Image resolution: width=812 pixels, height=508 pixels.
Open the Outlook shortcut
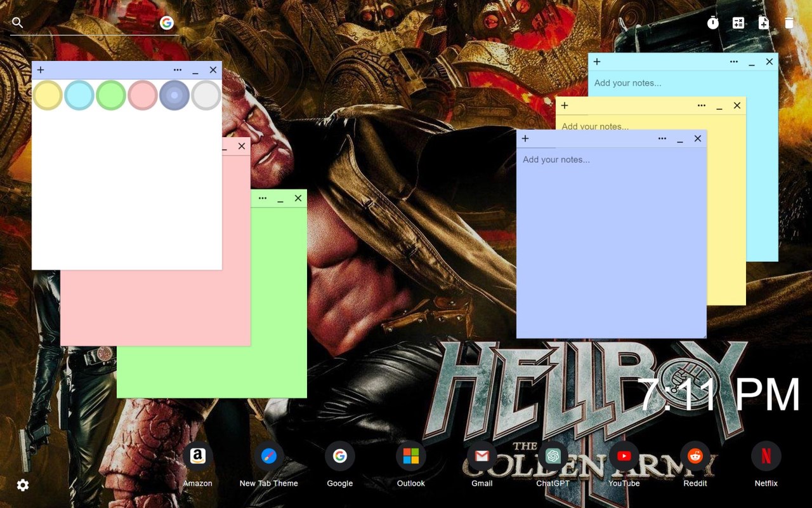click(x=411, y=456)
